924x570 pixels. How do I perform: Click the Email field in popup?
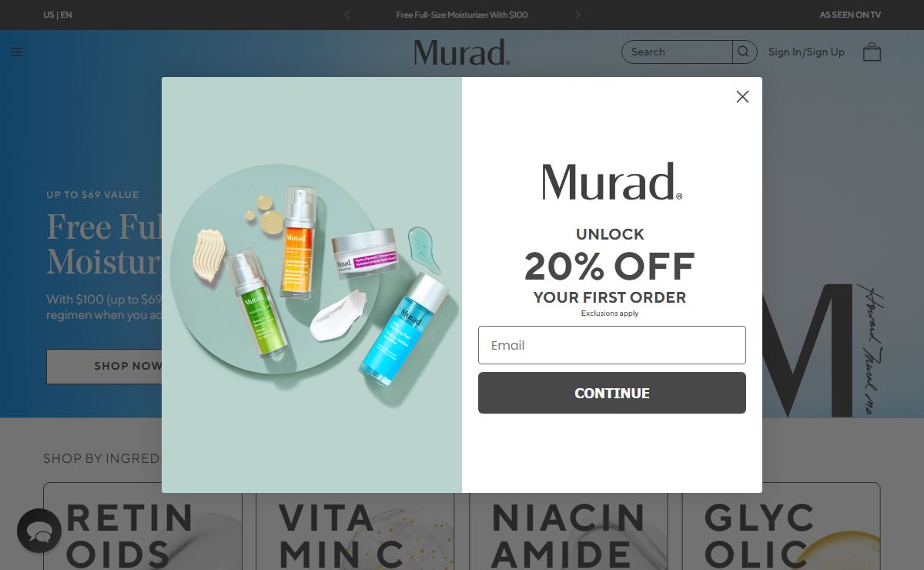pyautogui.click(x=612, y=345)
